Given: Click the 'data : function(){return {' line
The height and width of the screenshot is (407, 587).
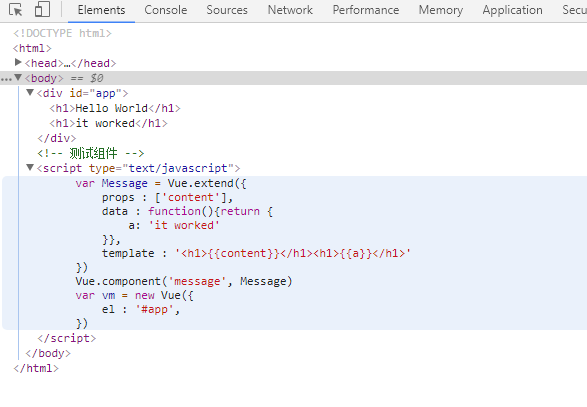Looking at the screenshot, I should tap(187, 211).
